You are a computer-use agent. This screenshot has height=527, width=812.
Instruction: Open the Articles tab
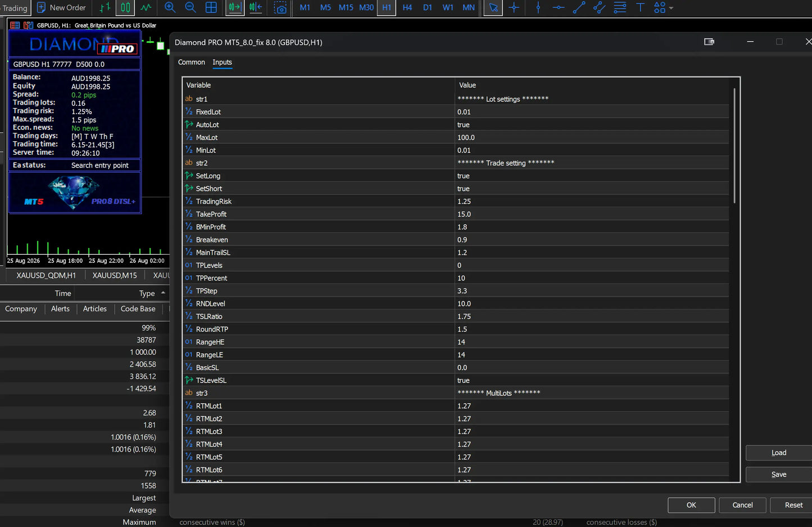[95, 309]
